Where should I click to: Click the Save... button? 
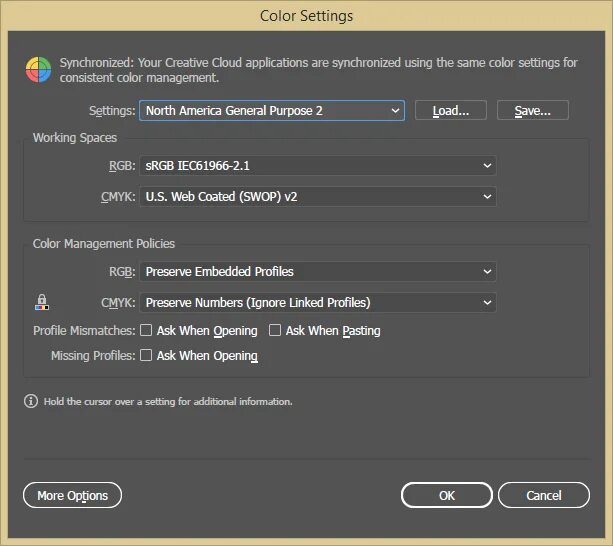point(532,111)
